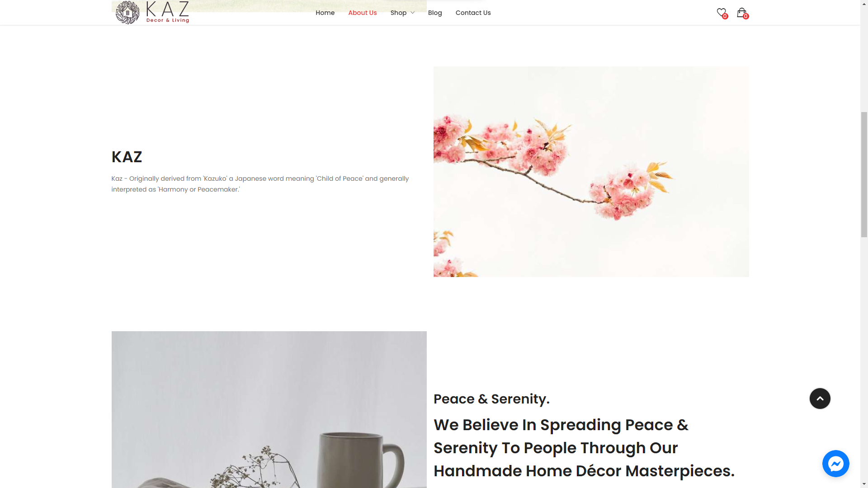Open the Blog page link
868x488 pixels.
(435, 13)
